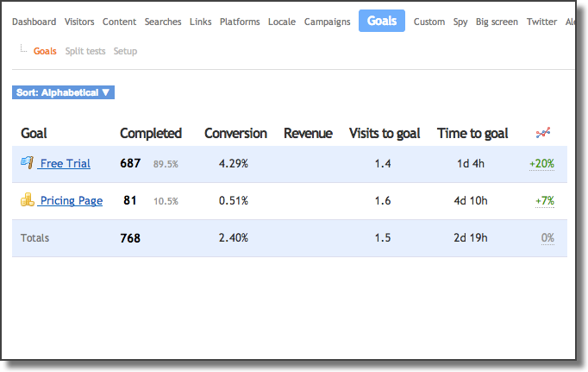Click the 0.51% conversion value
The width and height of the screenshot is (588, 372).
(x=234, y=201)
